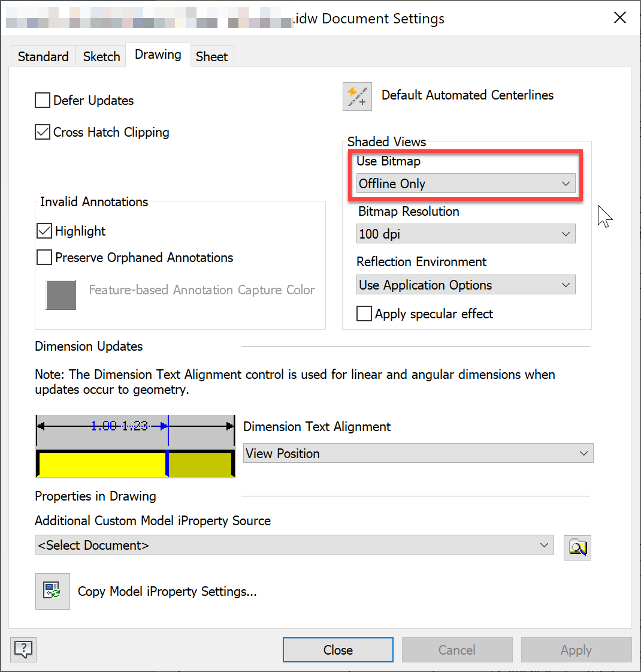Check Preserve Orphaned Annotations
The image size is (641, 672).
[44, 257]
